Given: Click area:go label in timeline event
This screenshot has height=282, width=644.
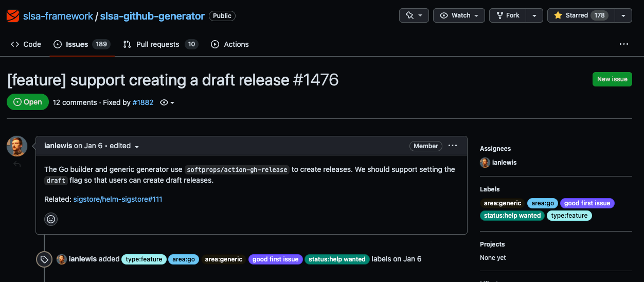Looking at the screenshot, I should click(x=184, y=259).
